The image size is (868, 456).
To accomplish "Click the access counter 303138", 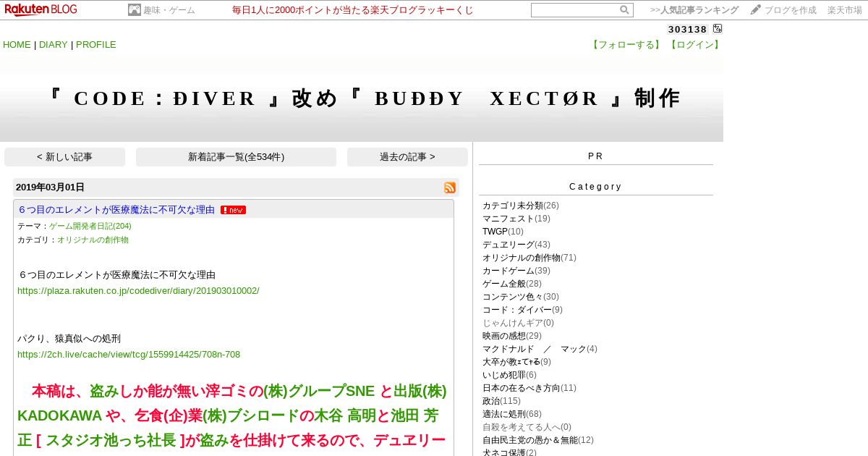I will (688, 30).
